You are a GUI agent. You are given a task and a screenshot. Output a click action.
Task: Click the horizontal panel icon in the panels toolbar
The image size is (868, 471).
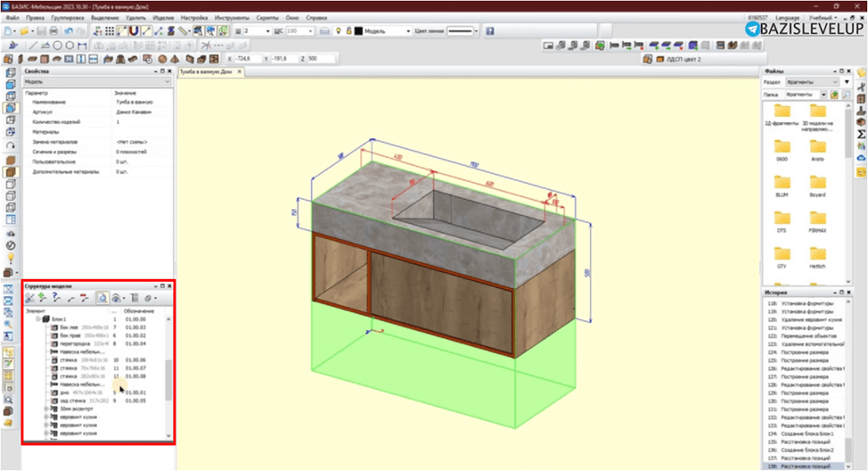click(x=33, y=59)
